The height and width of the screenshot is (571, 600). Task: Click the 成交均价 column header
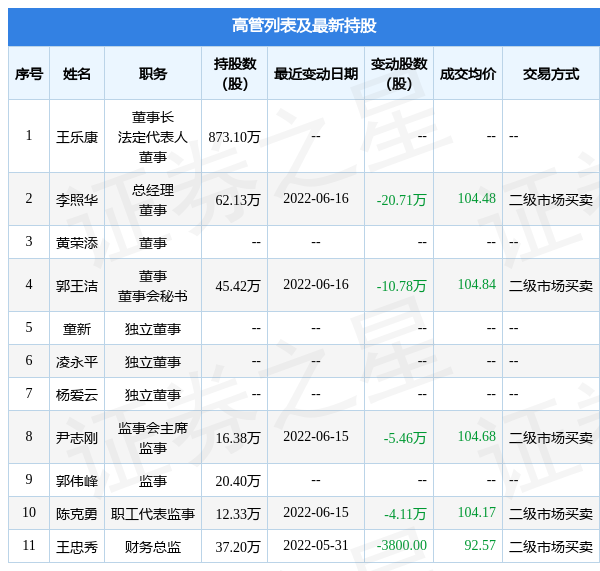pos(468,74)
